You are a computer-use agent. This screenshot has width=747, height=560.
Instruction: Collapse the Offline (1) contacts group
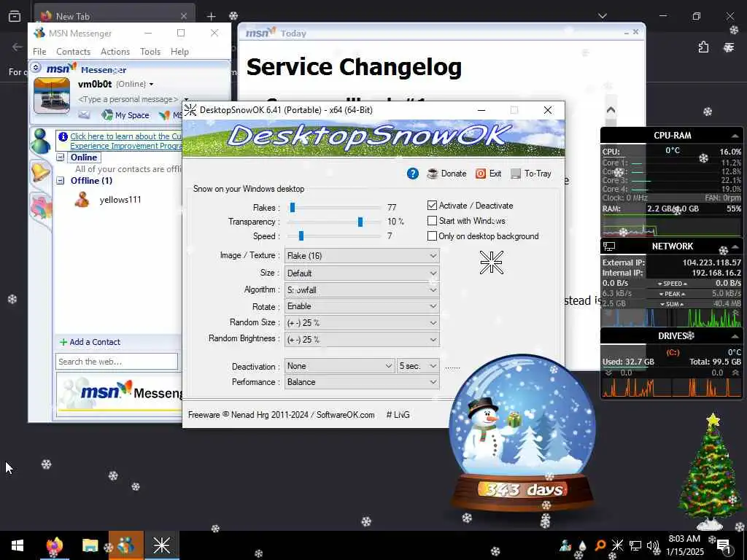(x=61, y=181)
